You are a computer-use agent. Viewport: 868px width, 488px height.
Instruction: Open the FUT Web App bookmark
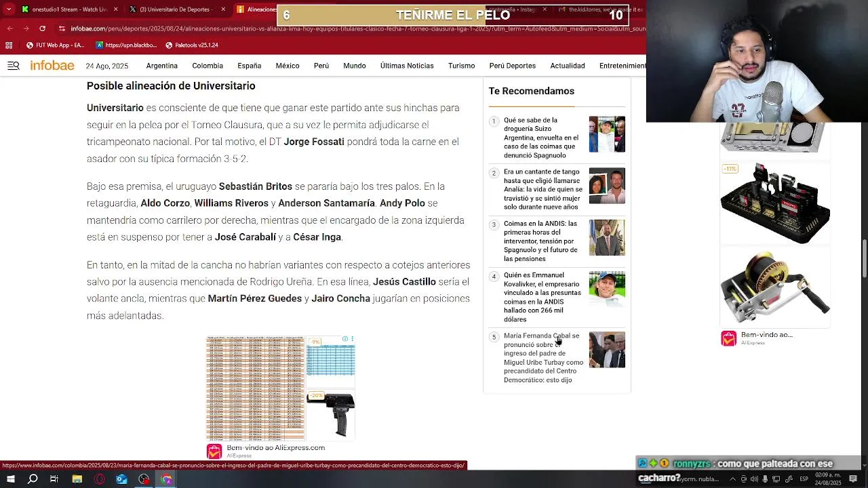pyautogui.click(x=56, y=45)
